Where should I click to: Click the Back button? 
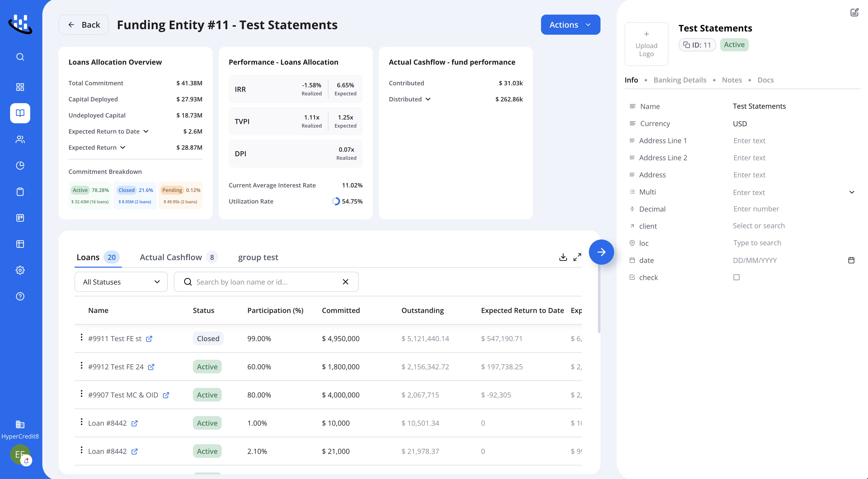click(84, 25)
